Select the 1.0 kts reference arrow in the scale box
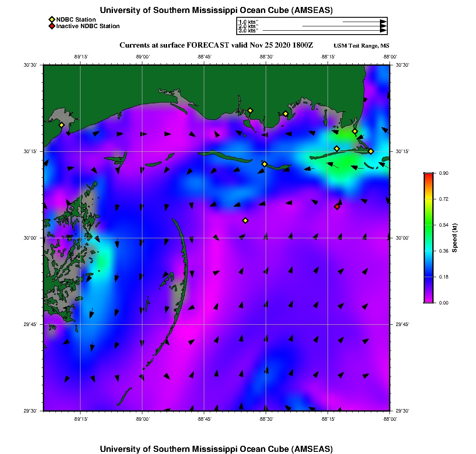 (x=363, y=22)
